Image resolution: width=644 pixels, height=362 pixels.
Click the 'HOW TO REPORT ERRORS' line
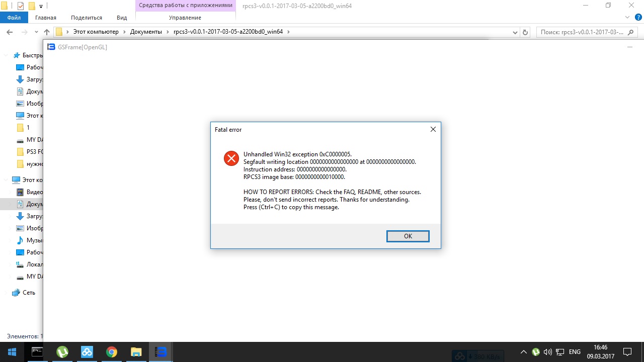332,192
